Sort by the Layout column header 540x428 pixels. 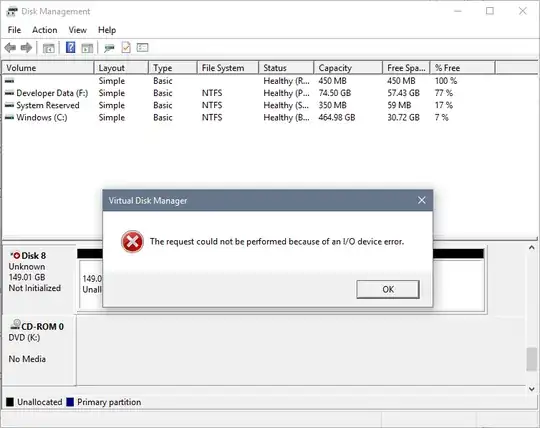click(121, 68)
